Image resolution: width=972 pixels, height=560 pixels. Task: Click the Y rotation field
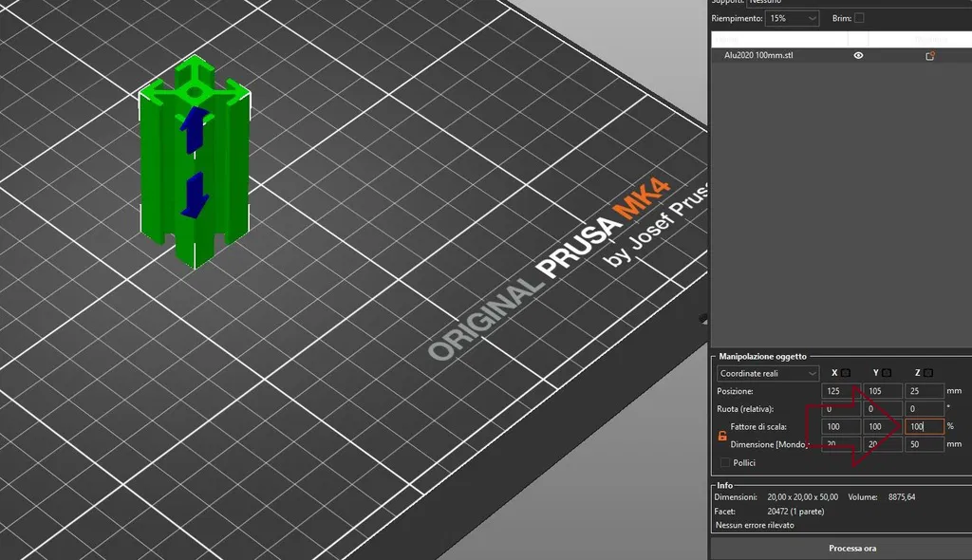(883, 409)
